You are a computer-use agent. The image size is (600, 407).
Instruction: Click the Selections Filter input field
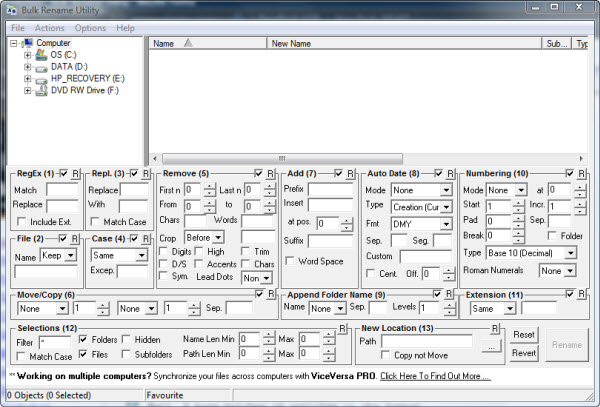pos(54,342)
